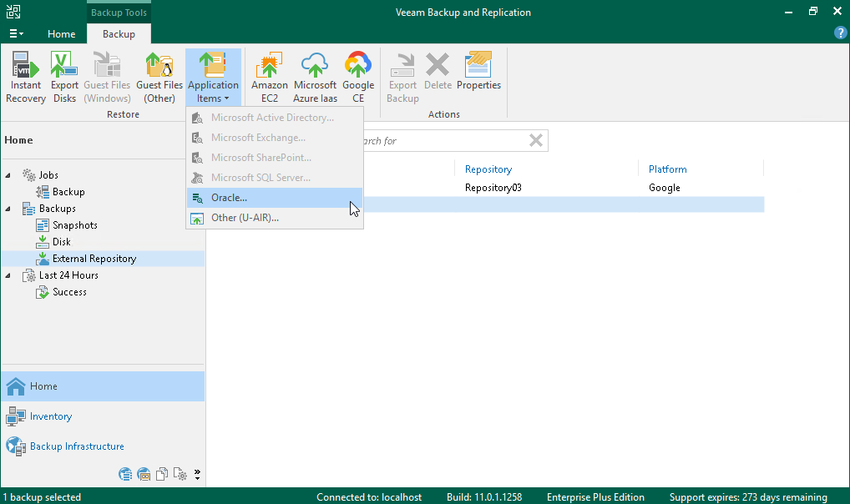Restore to Amazon EC2
850x504 pixels.
270,77
